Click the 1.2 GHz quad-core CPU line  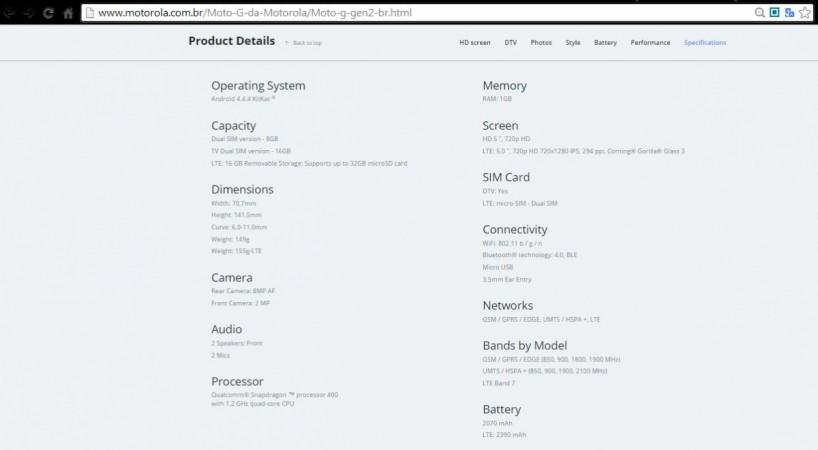(x=252, y=404)
